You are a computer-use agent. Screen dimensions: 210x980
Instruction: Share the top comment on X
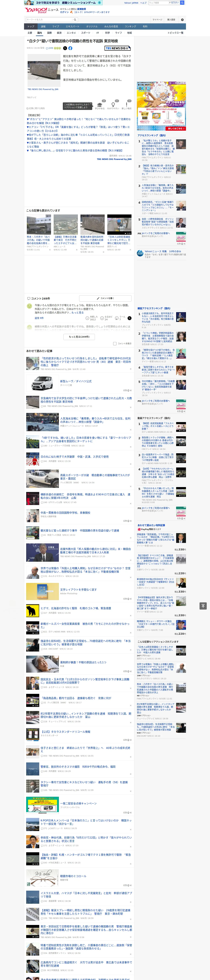129,318
